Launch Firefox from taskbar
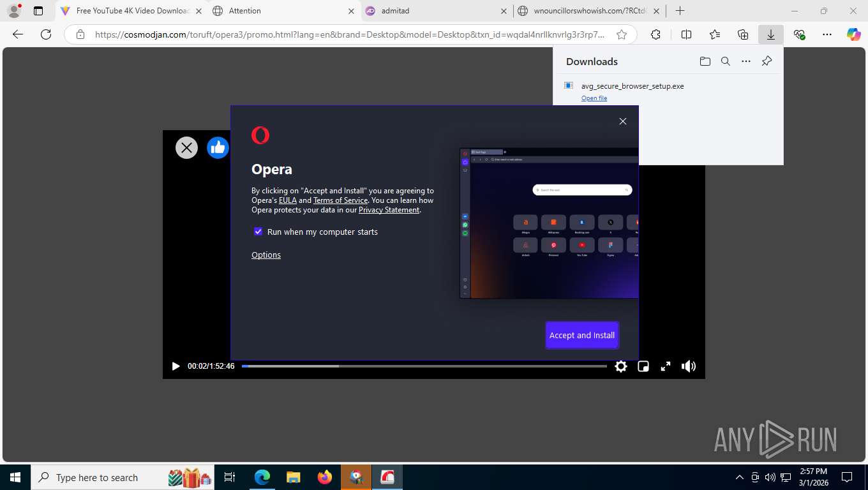Image resolution: width=868 pixels, height=490 pixels. 324,477
